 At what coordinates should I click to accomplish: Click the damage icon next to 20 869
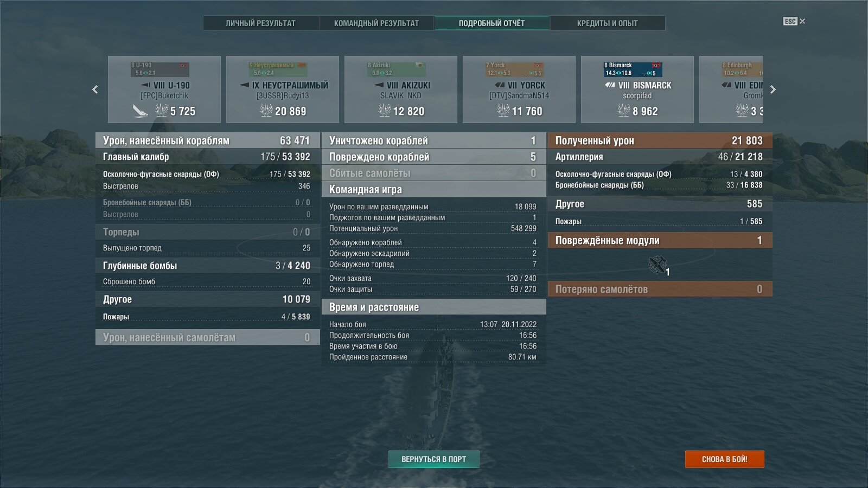click(x=266, y=111)
